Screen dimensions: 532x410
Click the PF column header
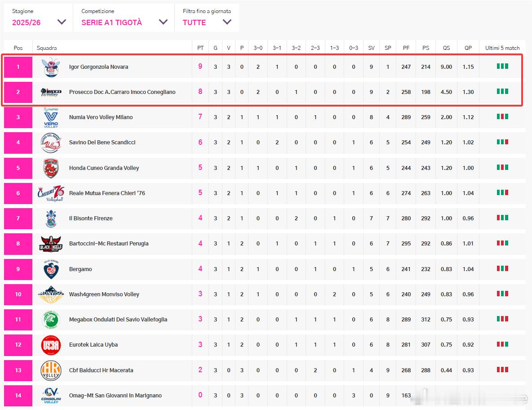coord(406,48)
